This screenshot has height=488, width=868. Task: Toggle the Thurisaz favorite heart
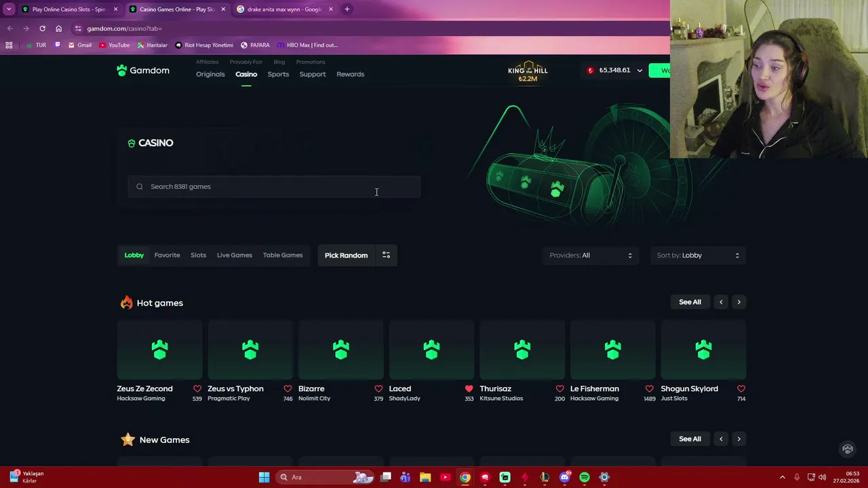tap(559, 389)
